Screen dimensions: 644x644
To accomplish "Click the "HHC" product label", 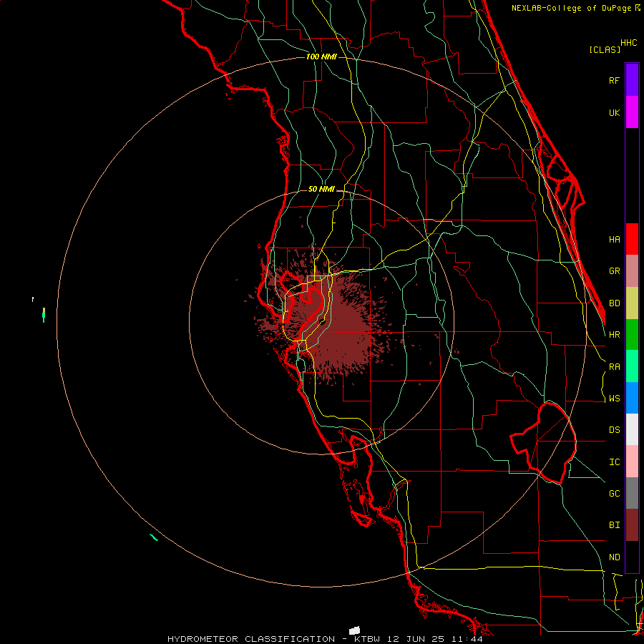I will (629, 43).
